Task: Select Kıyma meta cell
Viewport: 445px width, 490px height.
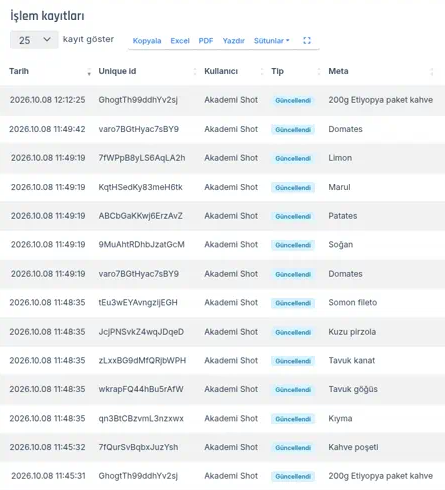Action: [x=340, y=418]
